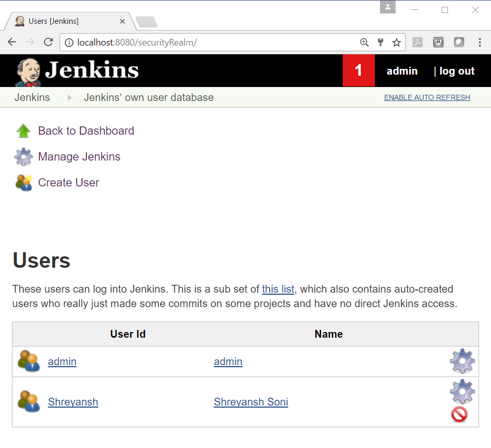Open Manage Jenkins link

tap(79, 157)
